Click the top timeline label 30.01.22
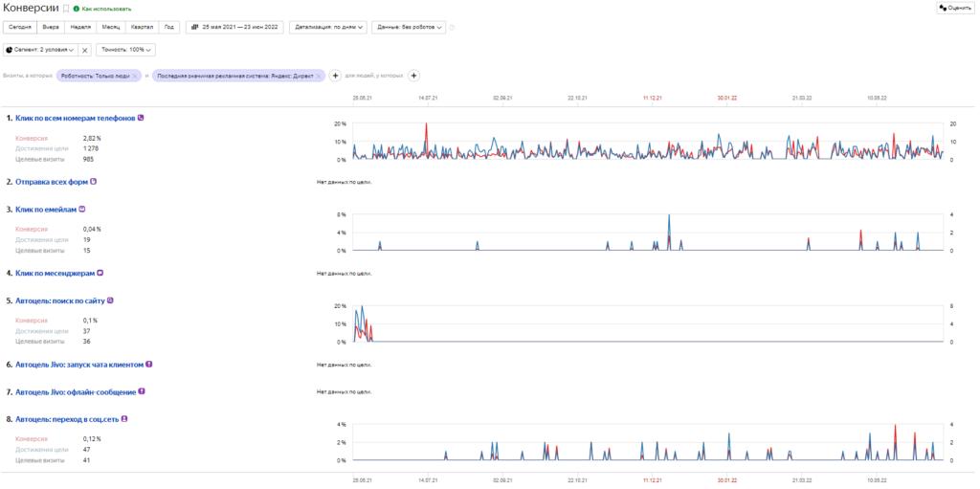Screen dimensions: 980x489 click(x=727, y=99)
